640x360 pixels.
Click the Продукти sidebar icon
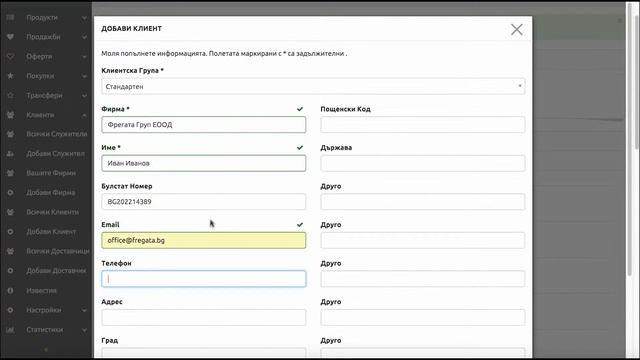click(11, 18)
